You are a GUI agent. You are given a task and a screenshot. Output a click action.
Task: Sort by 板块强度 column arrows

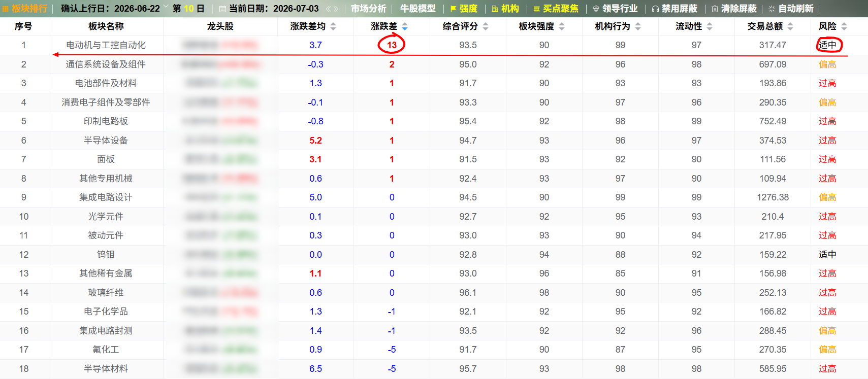coord(562,26)
